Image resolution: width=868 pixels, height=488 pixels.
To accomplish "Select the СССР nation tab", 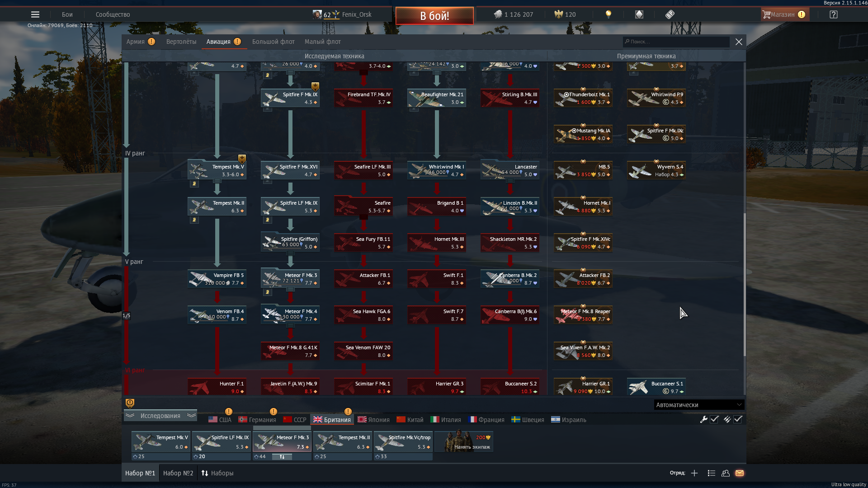I will [295, 420].
